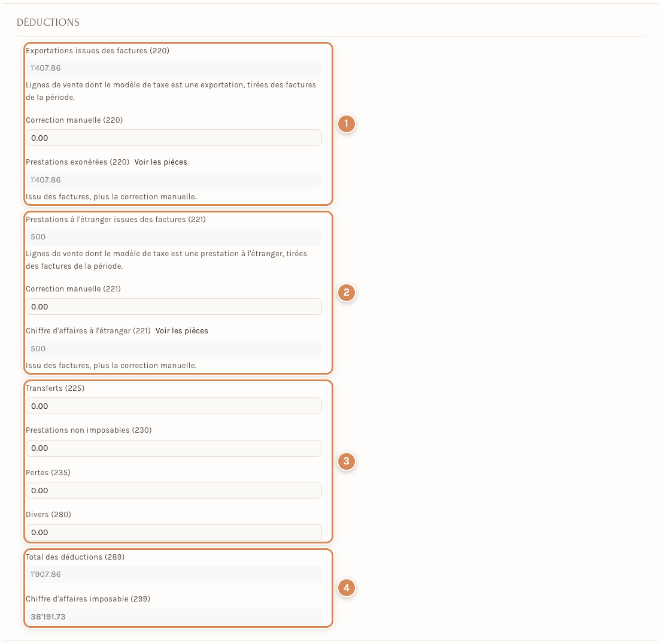This screenshot has width=662, height=644.
Task: Click the Chiffre d'affaires imposable (299) field
Action: pyautogui.click(x=174, y=616)
